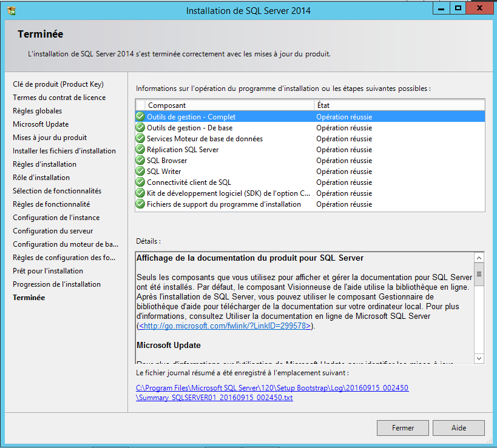
Task: Select the Outils de gestion - Complet row
Action: [310, 117]
